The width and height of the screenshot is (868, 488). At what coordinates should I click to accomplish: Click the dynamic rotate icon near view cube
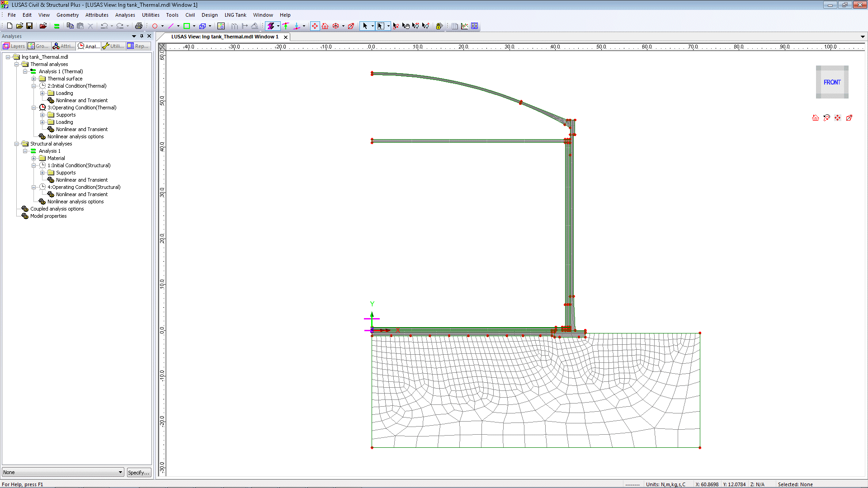coord(826,118)
